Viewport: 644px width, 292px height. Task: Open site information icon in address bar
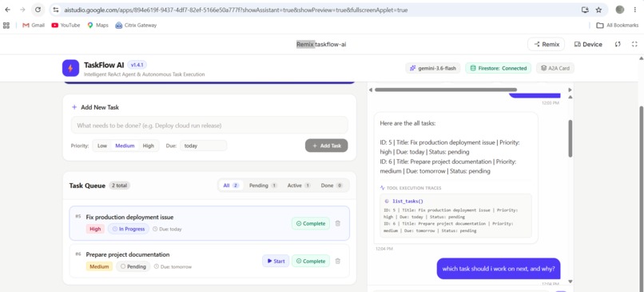coord(56,10)
